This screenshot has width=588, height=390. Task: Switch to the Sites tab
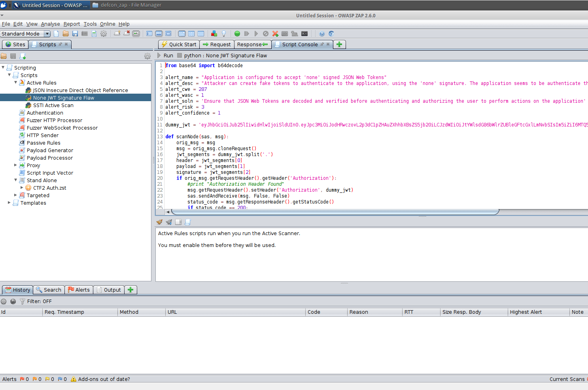pos(15,44)
